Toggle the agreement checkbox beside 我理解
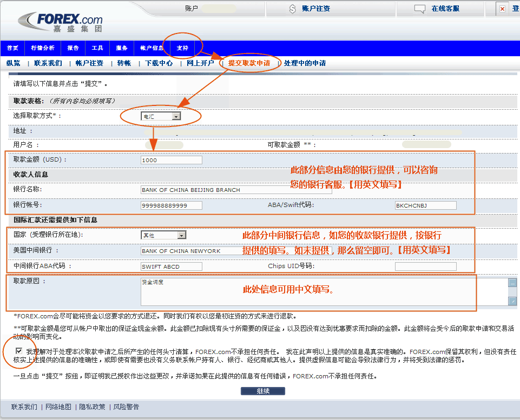 tap(19, 351)
